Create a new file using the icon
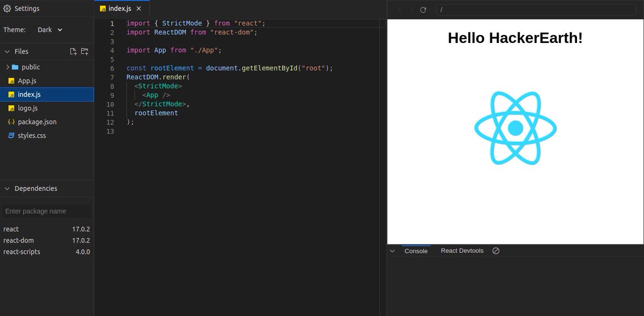644x316 pixels. 74,52
